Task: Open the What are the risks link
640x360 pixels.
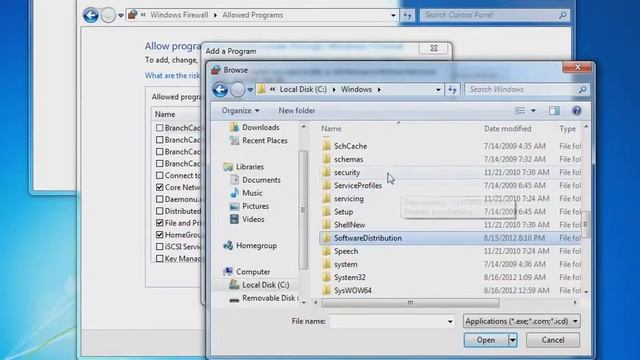Action: coord(172,76)
